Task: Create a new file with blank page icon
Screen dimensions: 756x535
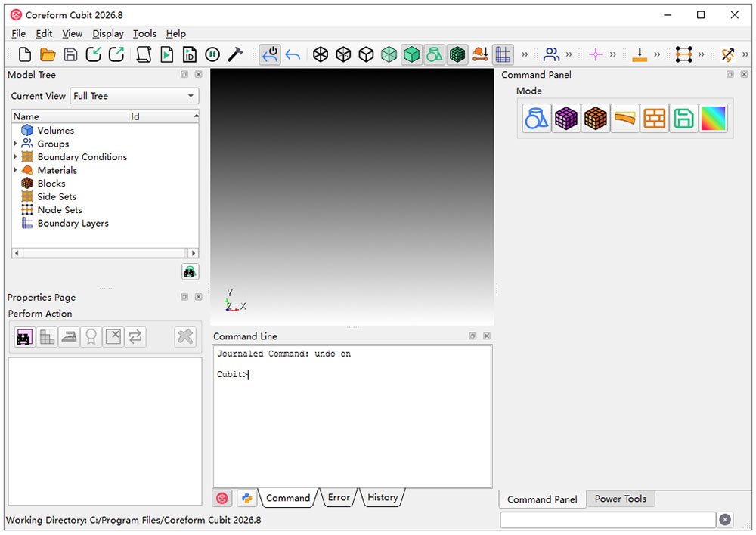Action: 25,54
